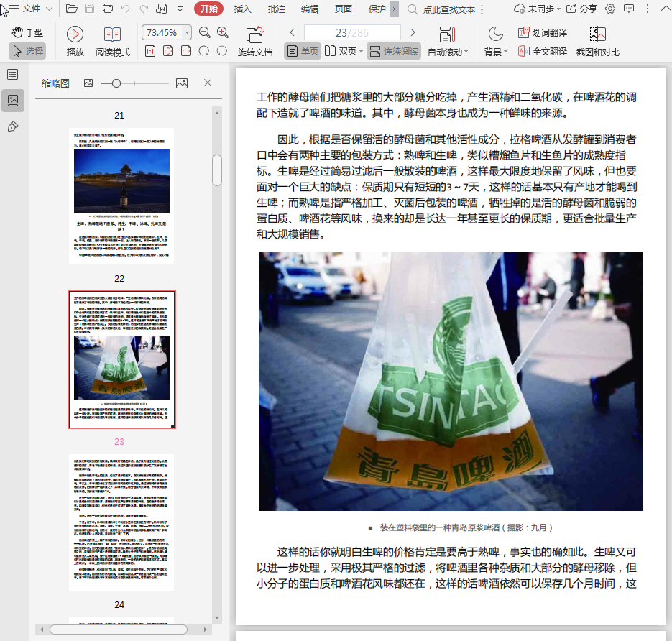672x641 pixels.
Task: Go to next page arrow
Action: pyautogui.click(x=413, y=32)
